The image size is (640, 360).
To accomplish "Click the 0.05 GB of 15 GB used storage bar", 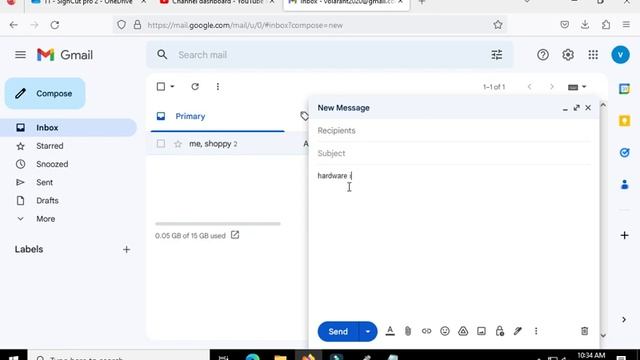I will (x=218, y=224).
